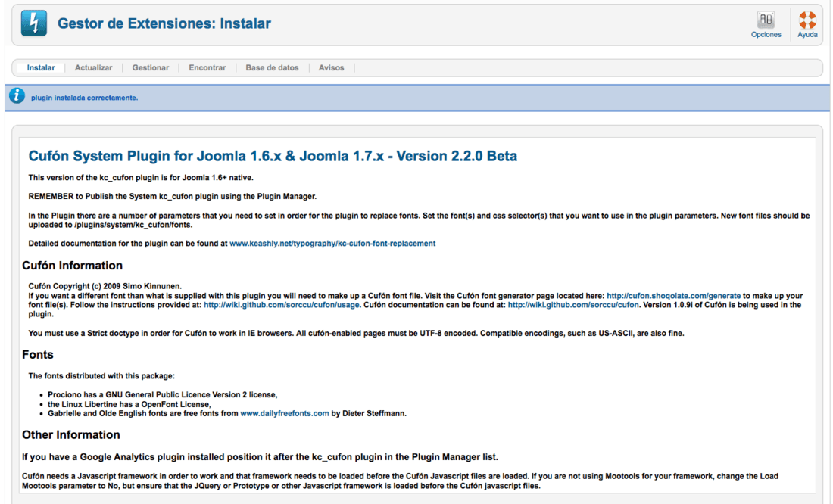Click the 'Cufón Information' heading
The height and width of the screenshot is (504, 833).
[72, 266]
